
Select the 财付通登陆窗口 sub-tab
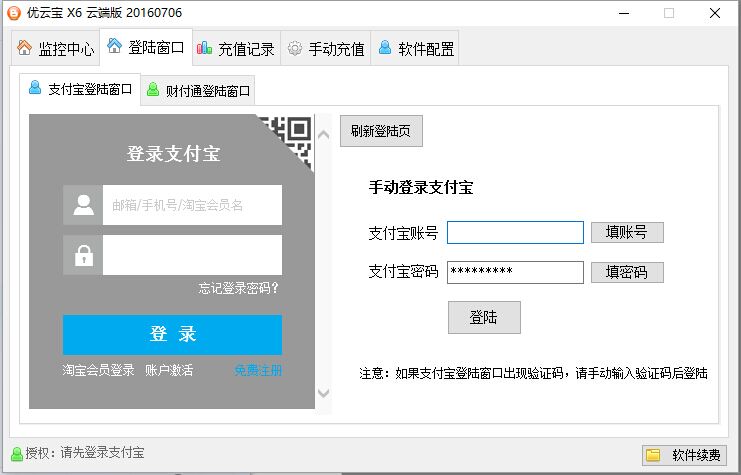coord(198,91)
